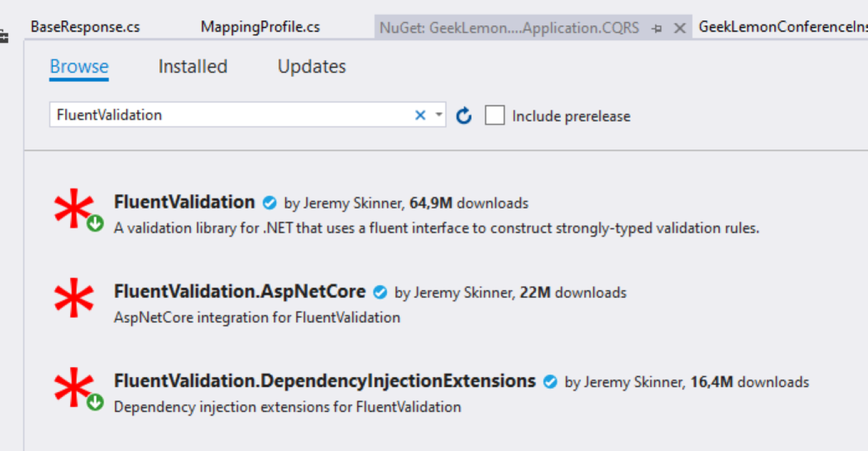Image resolution: width=868 pixels, height=451 pixels.
Task: Click the 16,4M downloads author text
Action: point(687,382)
